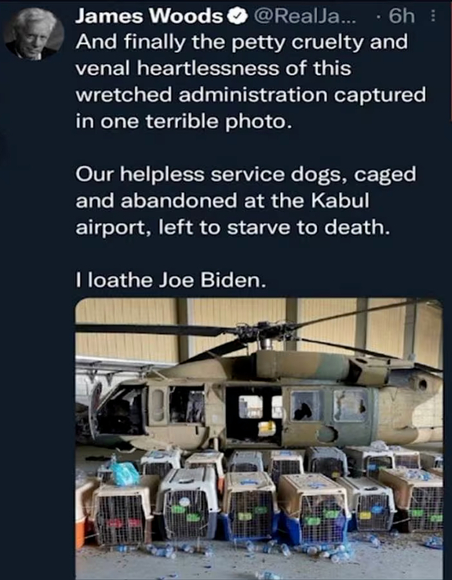Click the 6h timestamp

(402, 16)
